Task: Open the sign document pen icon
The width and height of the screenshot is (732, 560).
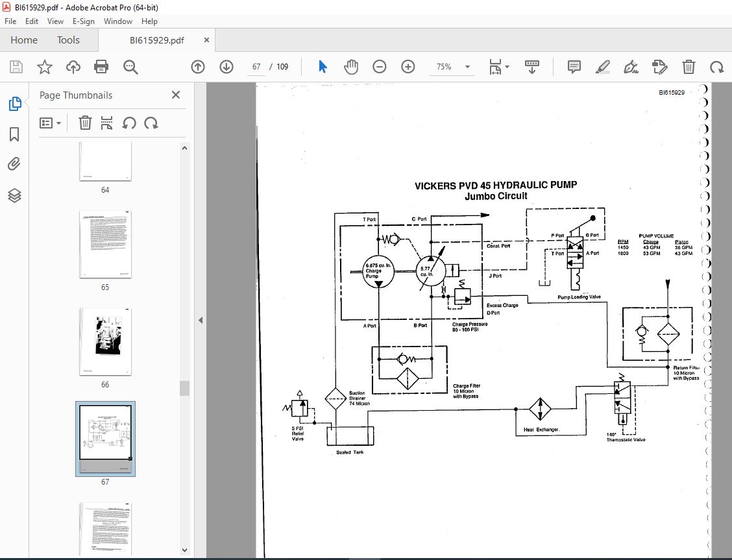Action: (631, 67)
